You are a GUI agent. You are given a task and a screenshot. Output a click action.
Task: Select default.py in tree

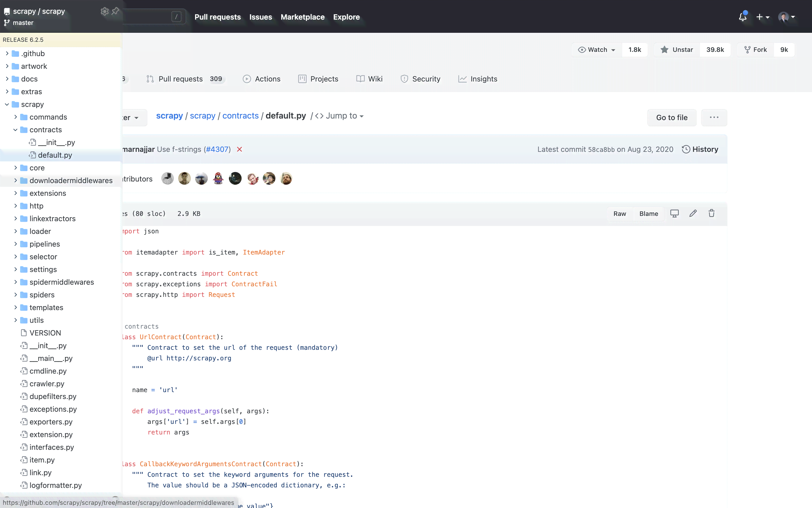pyautogui.click(x=55, y=155)
